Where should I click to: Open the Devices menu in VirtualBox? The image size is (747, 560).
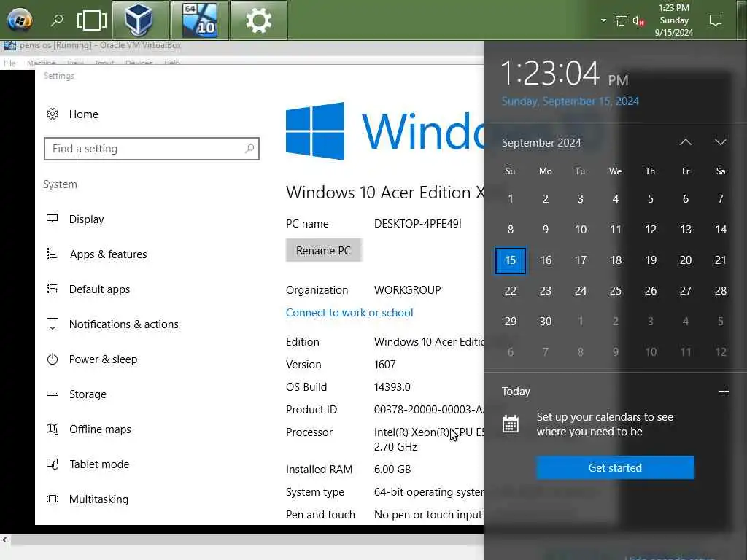139,63
